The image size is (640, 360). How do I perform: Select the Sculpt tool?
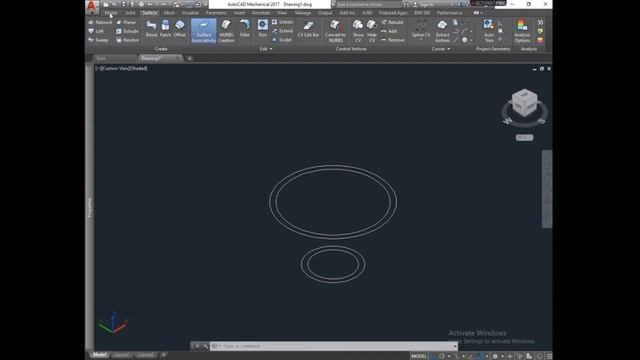(x=282, y=40)
